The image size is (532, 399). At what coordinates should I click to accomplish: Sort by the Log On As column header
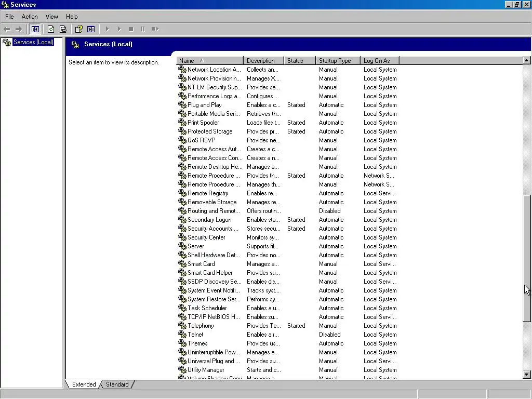click(x=380, y=61)
